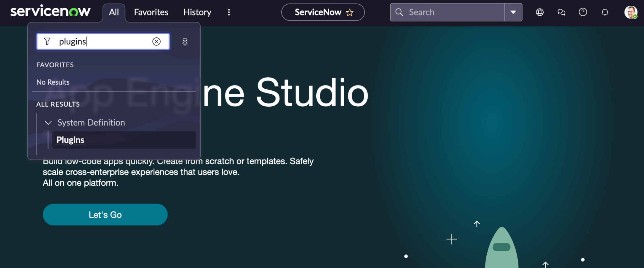Pin the All menu panel
644x268 pixels.
[185, 42]
